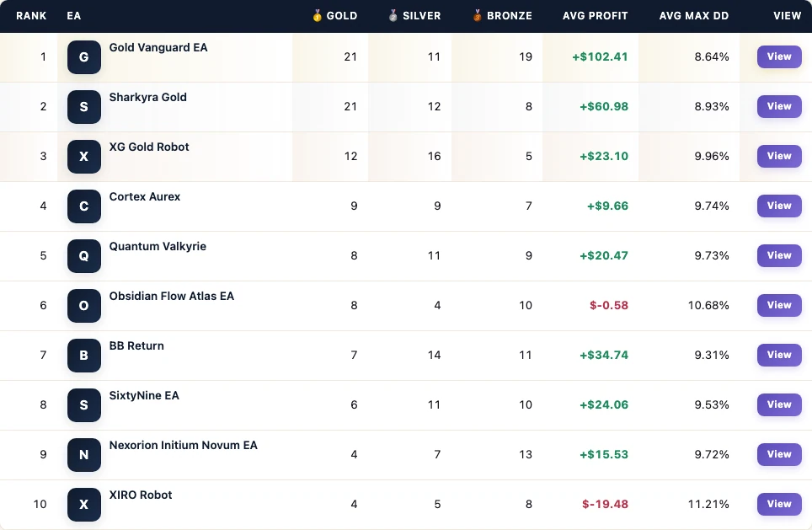
Task: Select the XG Gold Robot name
Action: pyautogui.click(x=148, y=147)
